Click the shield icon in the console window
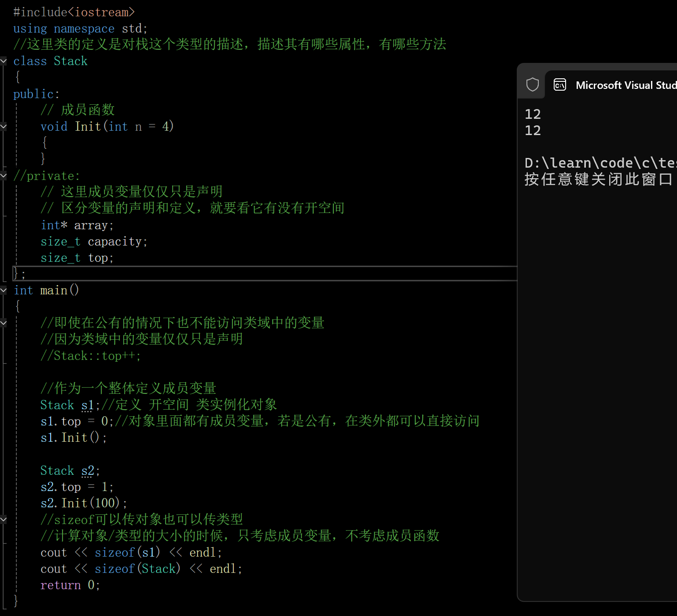 pyautogui.click(x=532, y=84)
